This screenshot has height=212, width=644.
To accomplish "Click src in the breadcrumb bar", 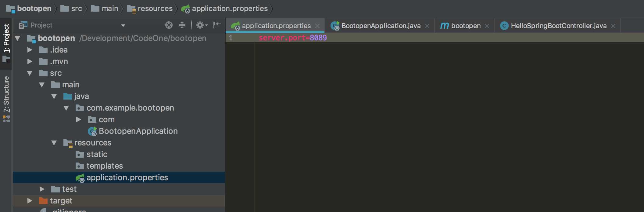I will 77,9.
